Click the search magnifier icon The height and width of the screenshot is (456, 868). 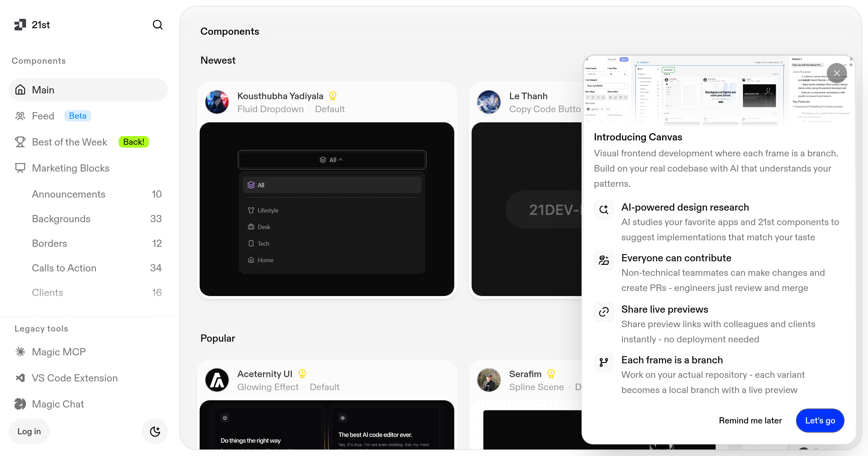pyautogui.click(x=157, y=25)
